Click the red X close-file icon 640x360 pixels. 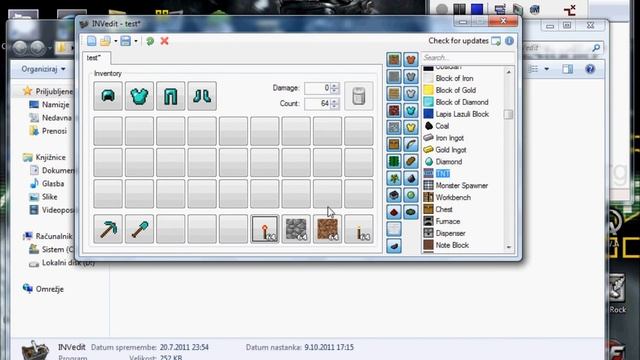tap(164, 41)
